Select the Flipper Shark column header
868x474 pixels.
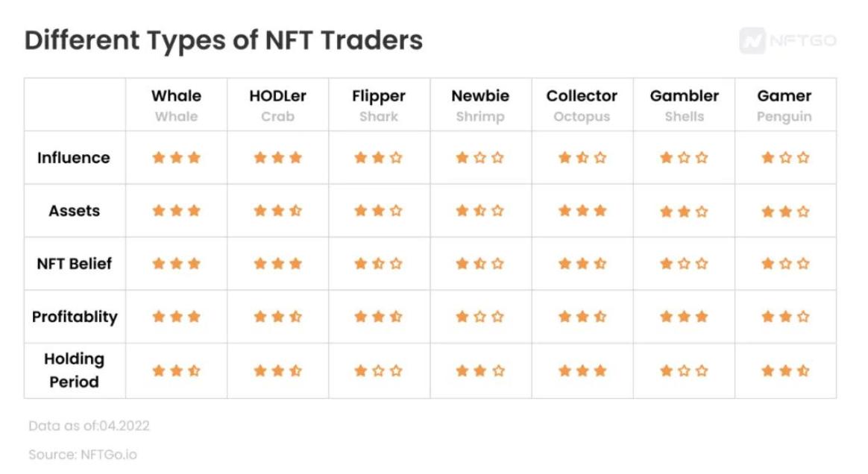click(379, 105)
